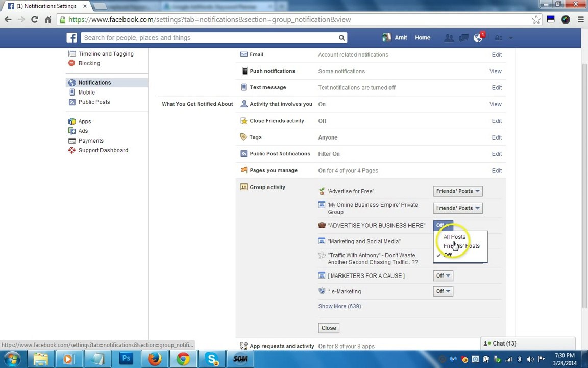Click the volume icon in the system tray
This screenshot has height=368, width=588.
[x=530, y=359]
